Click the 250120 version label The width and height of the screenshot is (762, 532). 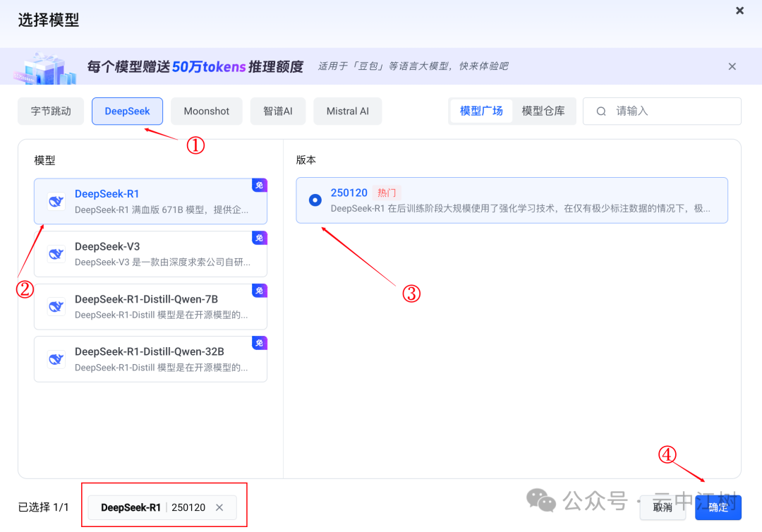(x=349, y=193)
